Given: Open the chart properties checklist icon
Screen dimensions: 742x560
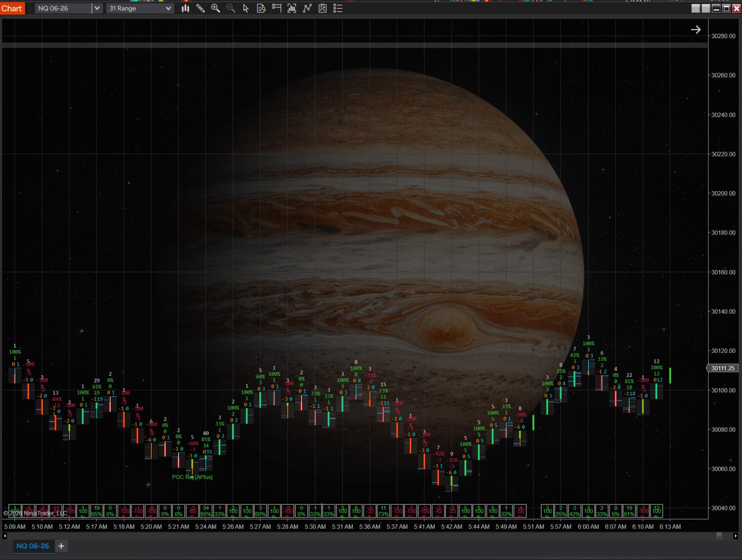Looking at the screenshot, I should click(338, 8).
